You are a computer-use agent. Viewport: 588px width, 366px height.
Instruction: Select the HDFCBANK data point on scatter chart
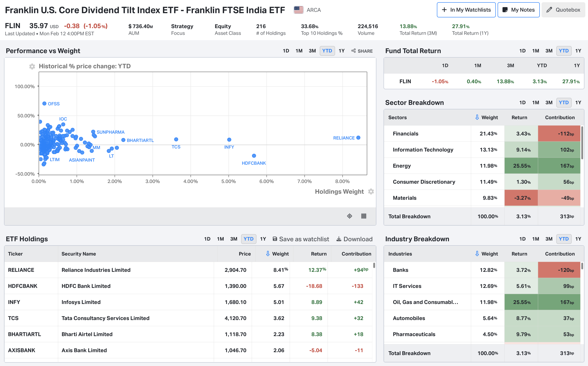254,156
